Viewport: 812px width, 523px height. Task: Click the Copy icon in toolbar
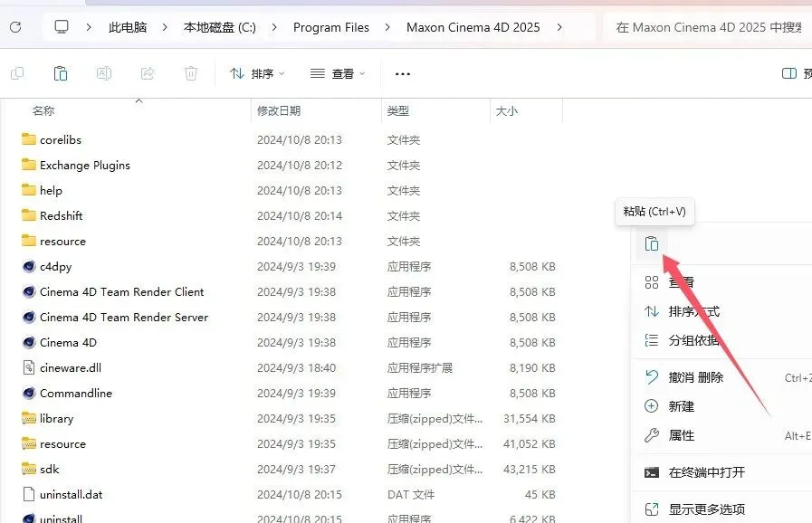pos(17,73)
